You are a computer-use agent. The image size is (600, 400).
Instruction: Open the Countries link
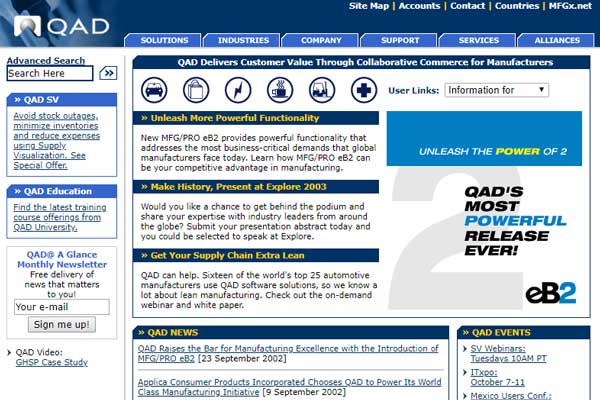[x=517, y=6]
